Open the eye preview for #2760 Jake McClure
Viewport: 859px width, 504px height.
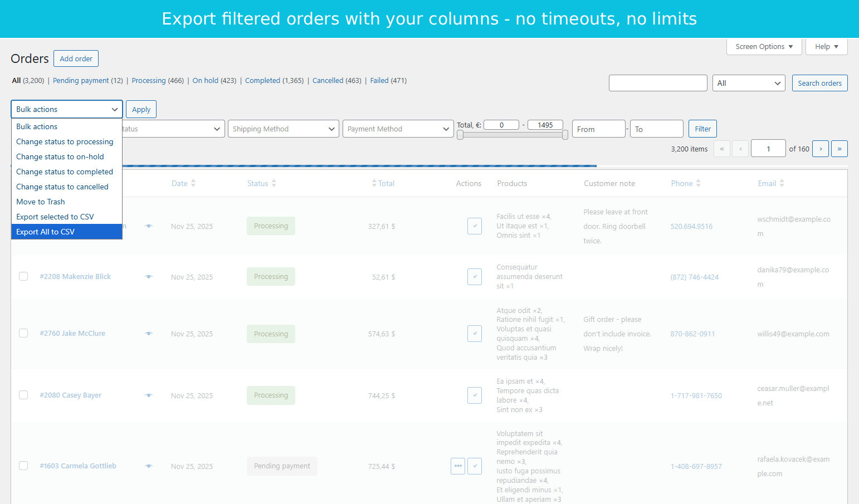148,333
